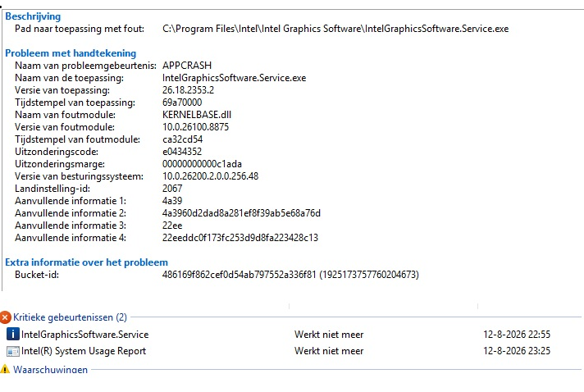The image size is (584, 392).
Task: Click the Aanvullende informatie 2 label
Action: point(71,213)
